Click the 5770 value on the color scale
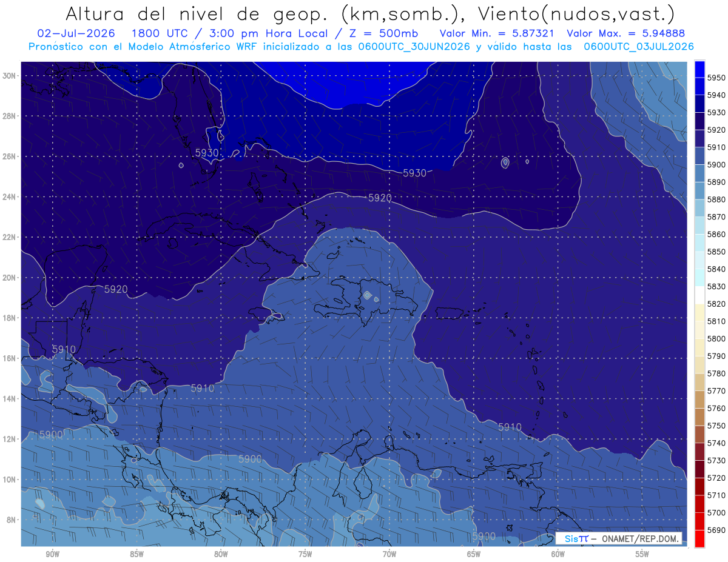The width and height of the screenshot is (728, 562). pos(716,391)
